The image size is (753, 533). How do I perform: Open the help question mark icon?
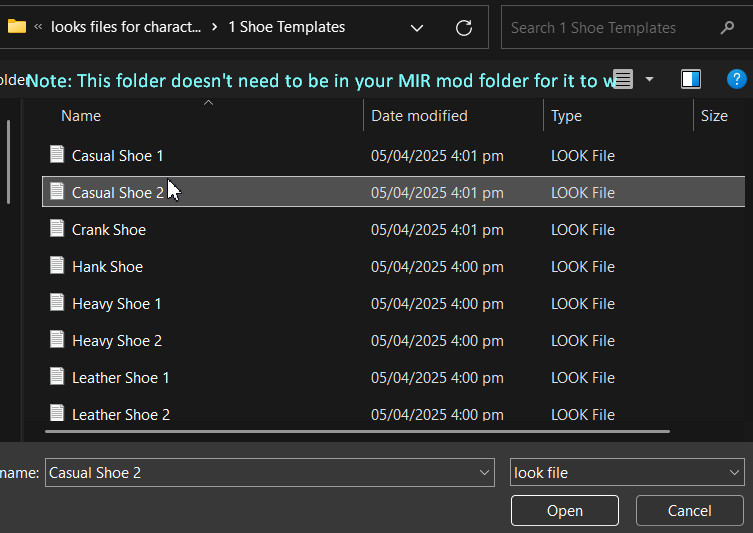[x=736, y=79]
